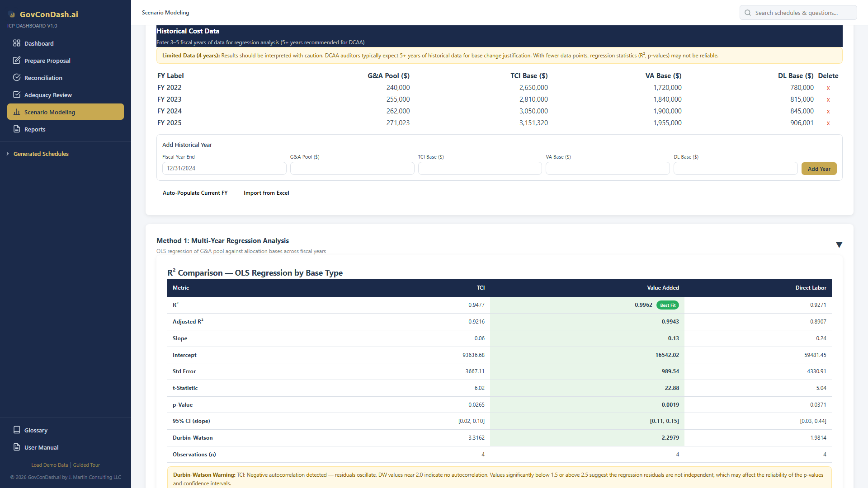Click the Fiscal Year End date field
The height and width of the screenshot is (488, 868).
point(224,169)
